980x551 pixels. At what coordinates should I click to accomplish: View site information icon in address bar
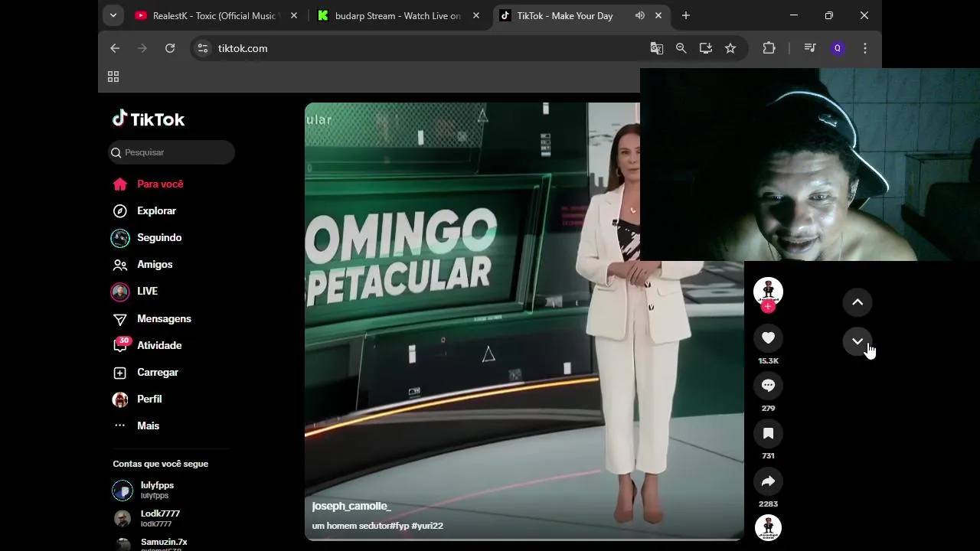point(203,48)
